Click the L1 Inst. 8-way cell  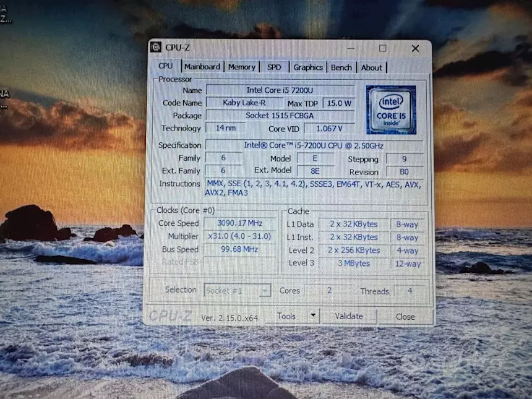[407, 237]
